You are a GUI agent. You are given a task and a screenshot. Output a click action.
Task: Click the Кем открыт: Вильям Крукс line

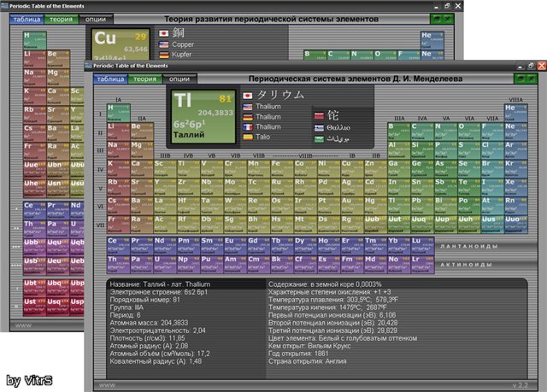(x=309, y=346)
